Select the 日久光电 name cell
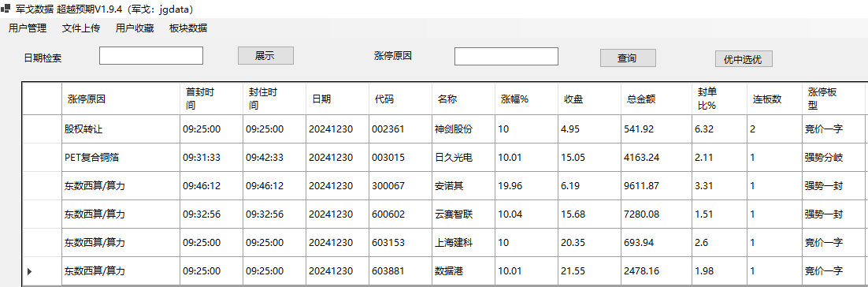The height and width of the screenshot is (287, 868). click(464, 158)
